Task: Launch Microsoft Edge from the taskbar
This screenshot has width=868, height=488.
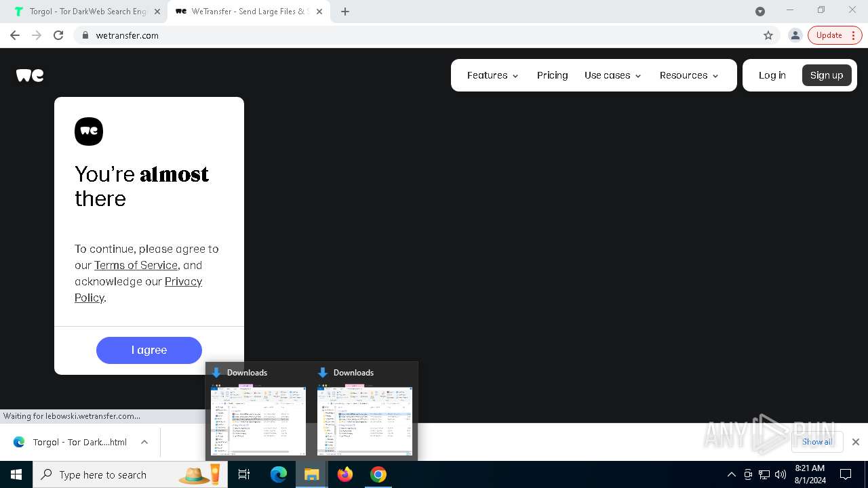Action: coord(279,474)
